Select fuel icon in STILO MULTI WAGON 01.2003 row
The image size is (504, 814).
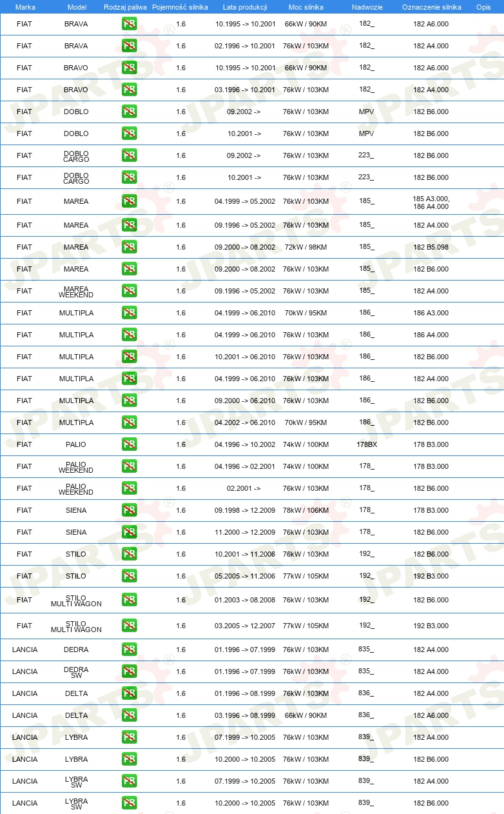(129, 600)
